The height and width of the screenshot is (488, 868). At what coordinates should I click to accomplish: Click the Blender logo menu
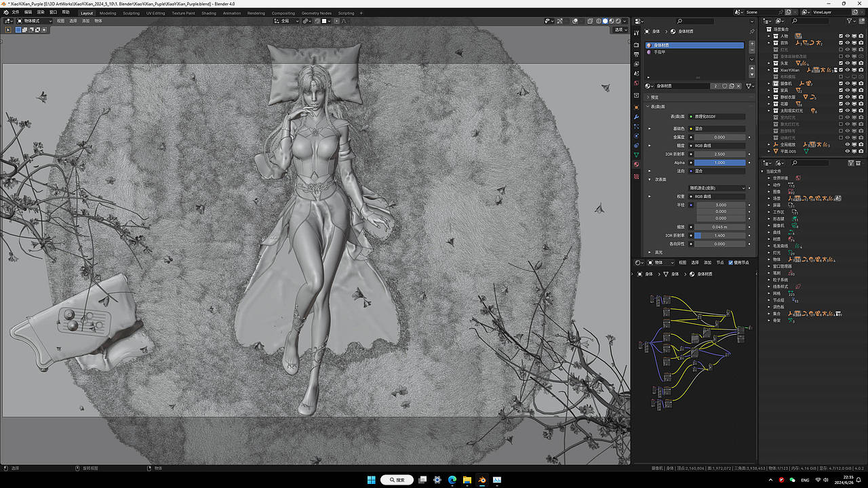coord(5,12)
